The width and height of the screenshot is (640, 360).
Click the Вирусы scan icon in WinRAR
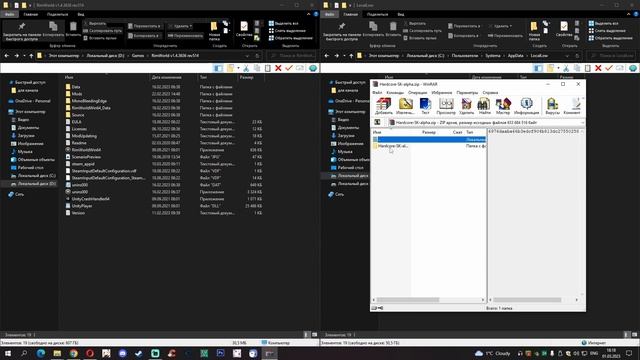coord(552,106)
